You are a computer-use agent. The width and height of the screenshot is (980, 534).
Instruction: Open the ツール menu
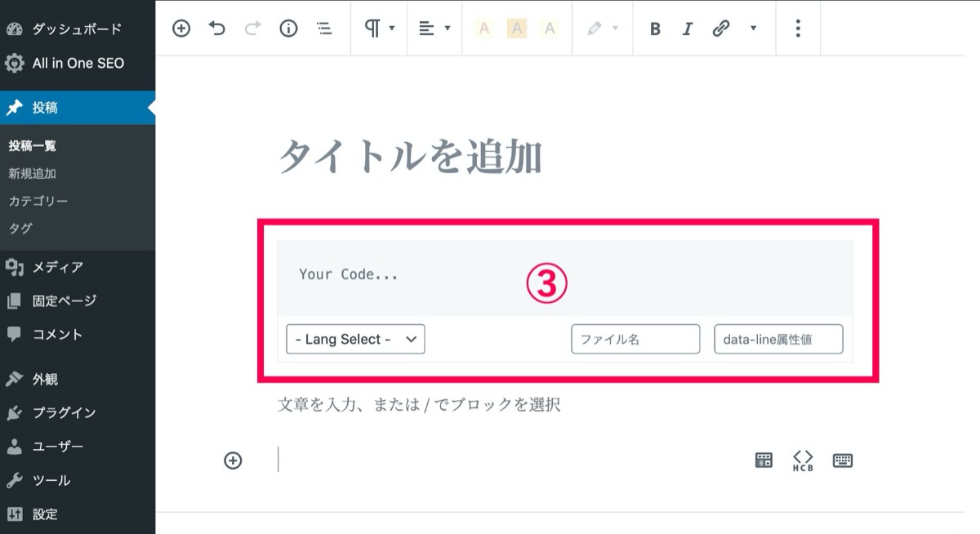[x=77, y=480]
